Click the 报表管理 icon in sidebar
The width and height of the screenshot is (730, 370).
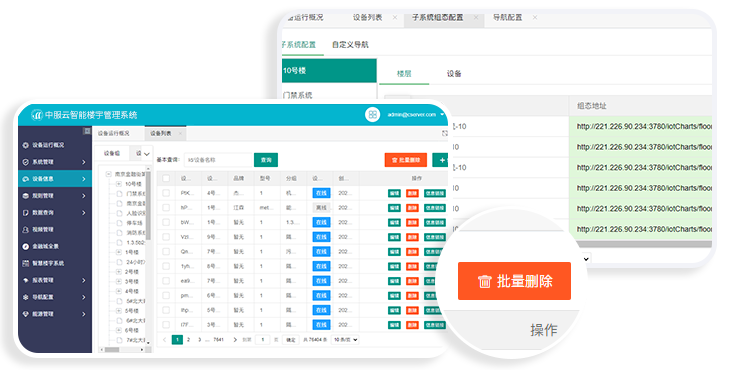tap(26, 280)
